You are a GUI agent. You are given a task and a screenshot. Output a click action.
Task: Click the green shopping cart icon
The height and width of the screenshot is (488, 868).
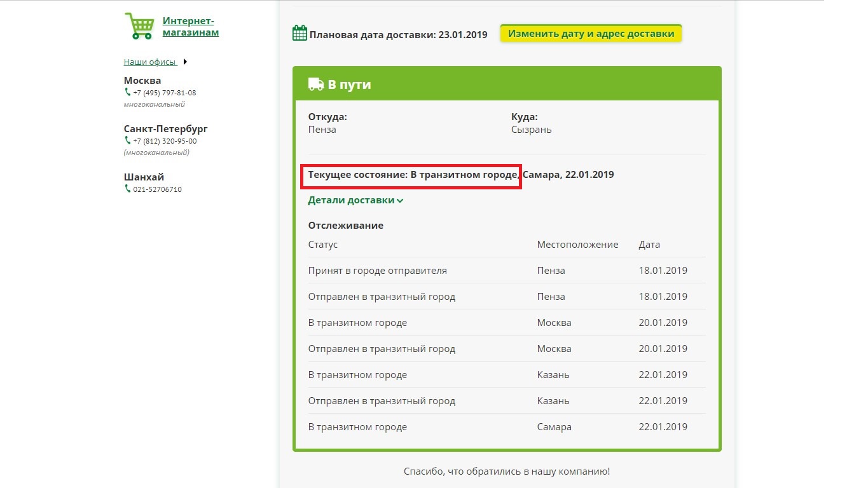[x=140, y=25]
